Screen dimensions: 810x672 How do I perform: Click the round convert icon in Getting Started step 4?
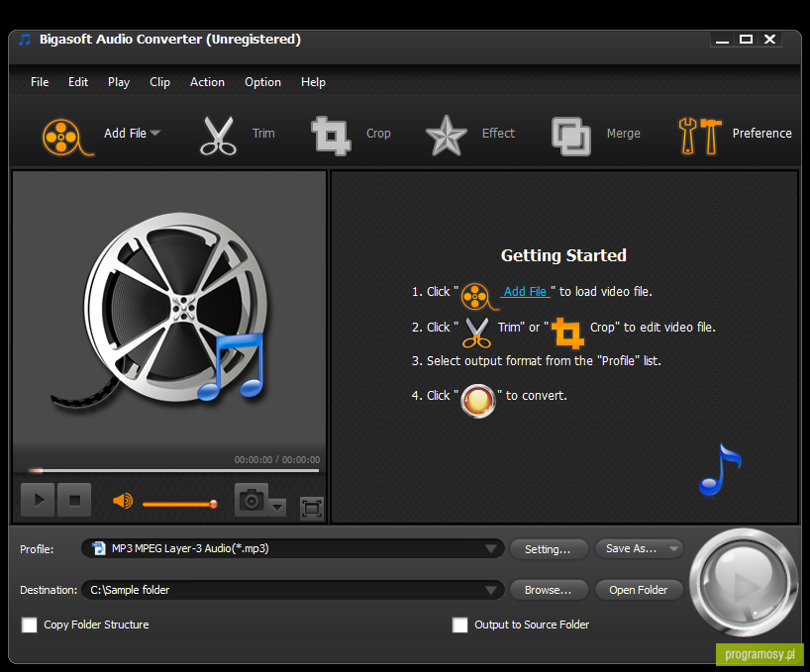click(478, 401)
